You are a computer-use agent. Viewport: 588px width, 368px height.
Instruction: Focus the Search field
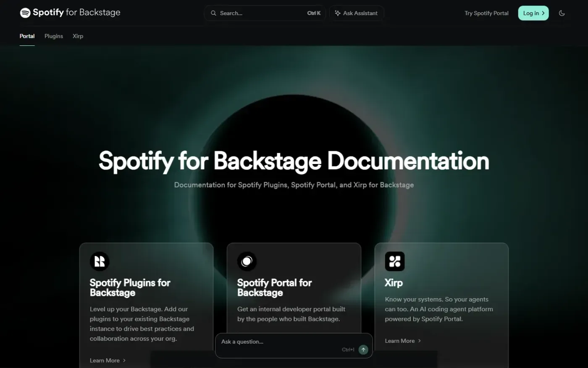(x=265, y=13)
